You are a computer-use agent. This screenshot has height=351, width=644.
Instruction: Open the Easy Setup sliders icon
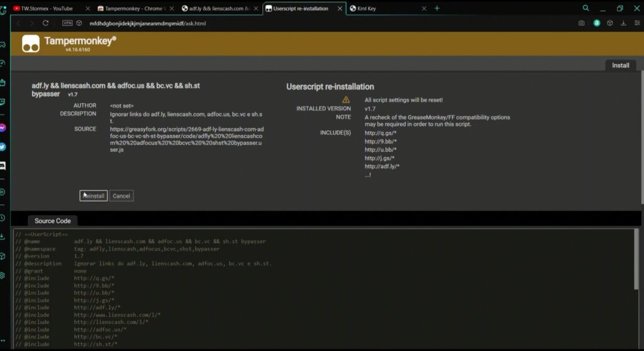click(x=637, y=23)
